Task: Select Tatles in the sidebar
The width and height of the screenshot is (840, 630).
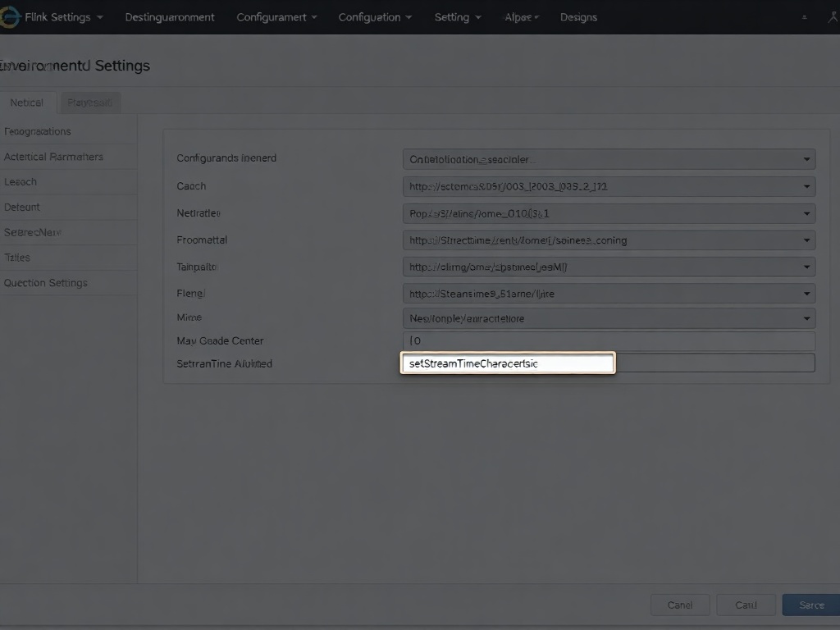Action: [x=69, y=257]
